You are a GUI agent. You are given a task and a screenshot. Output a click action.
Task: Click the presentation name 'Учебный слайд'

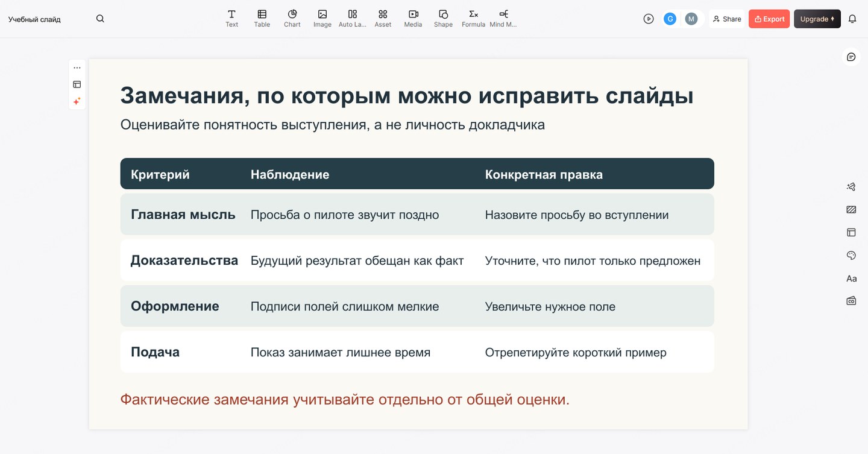(34, 19)
